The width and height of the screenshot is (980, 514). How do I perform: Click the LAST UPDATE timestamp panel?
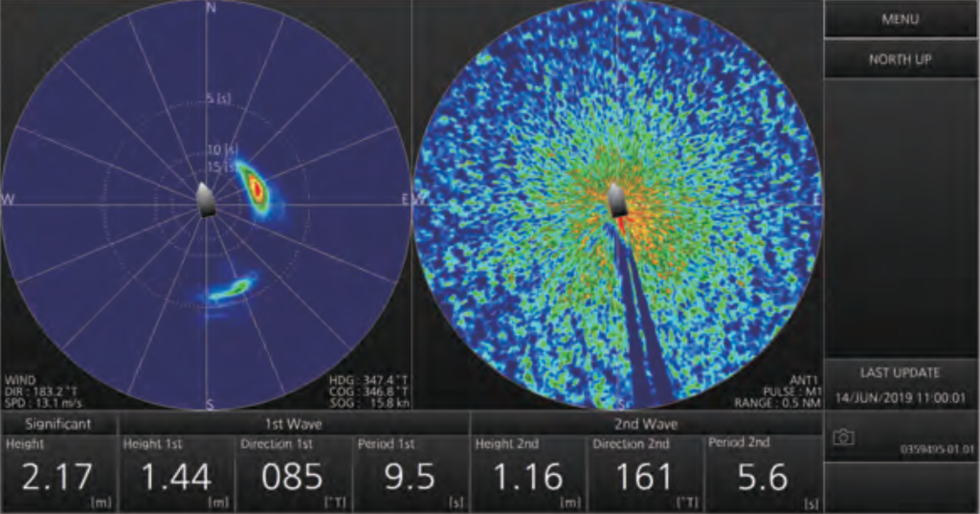click(x=900, y=385)
